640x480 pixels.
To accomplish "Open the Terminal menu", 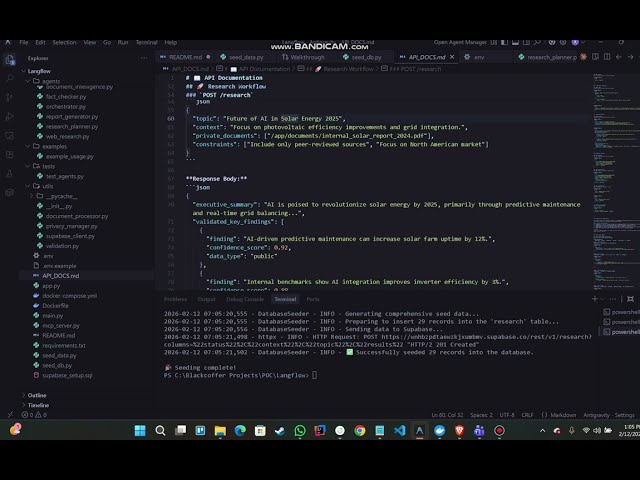I will tap(147, 42).
